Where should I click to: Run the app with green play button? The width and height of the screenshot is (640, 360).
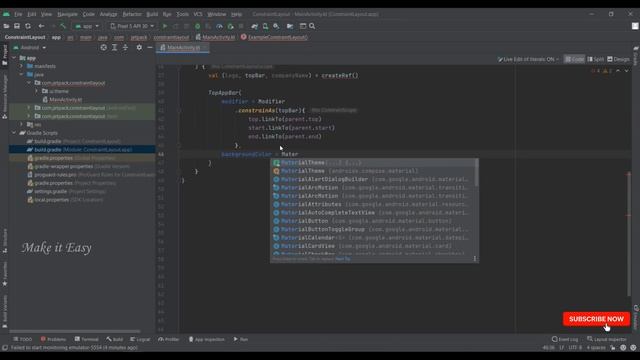(165, 26)
